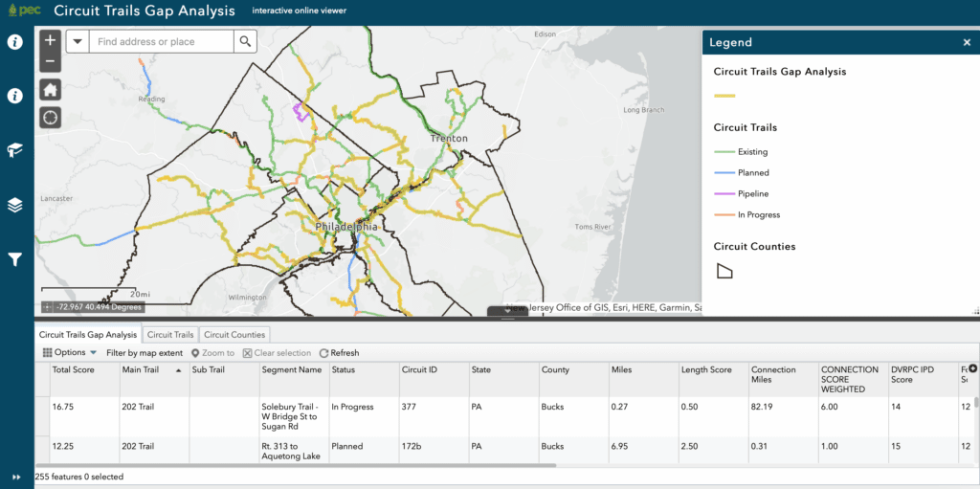Zoom out on the map with minus button

coord(51,62)
